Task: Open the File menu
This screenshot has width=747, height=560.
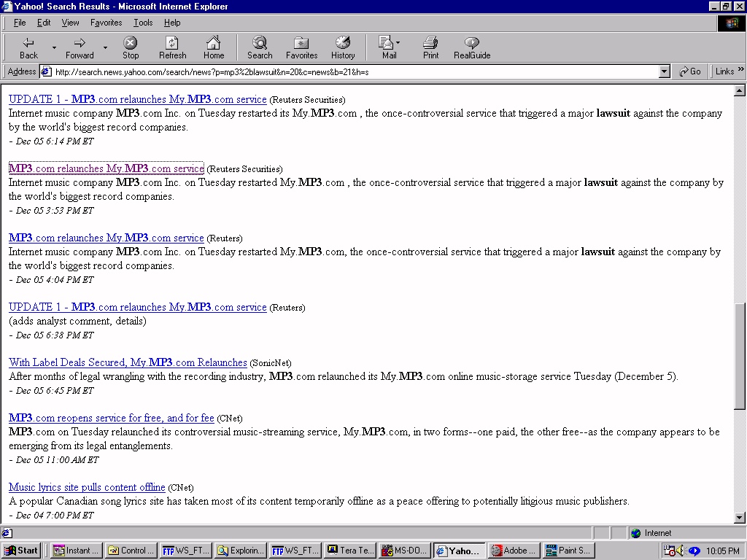Action: point(20,23)
